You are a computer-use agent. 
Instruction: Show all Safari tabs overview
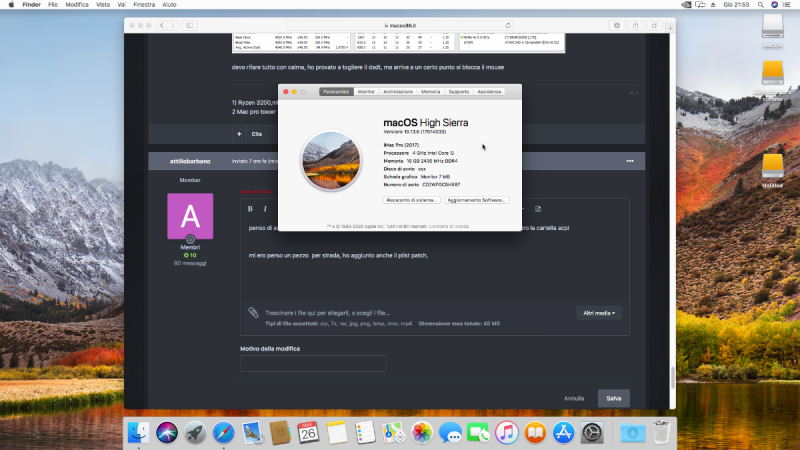point(654,26)
